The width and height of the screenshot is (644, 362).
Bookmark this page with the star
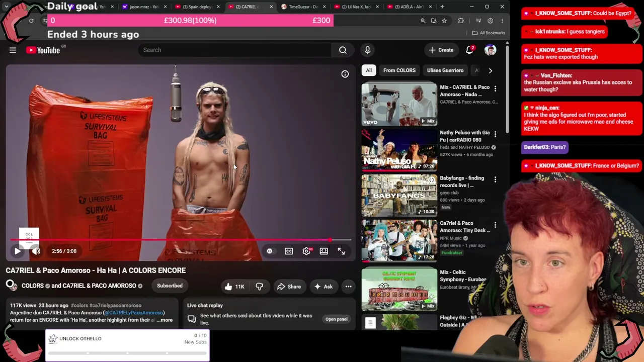[x=444, y=21]
